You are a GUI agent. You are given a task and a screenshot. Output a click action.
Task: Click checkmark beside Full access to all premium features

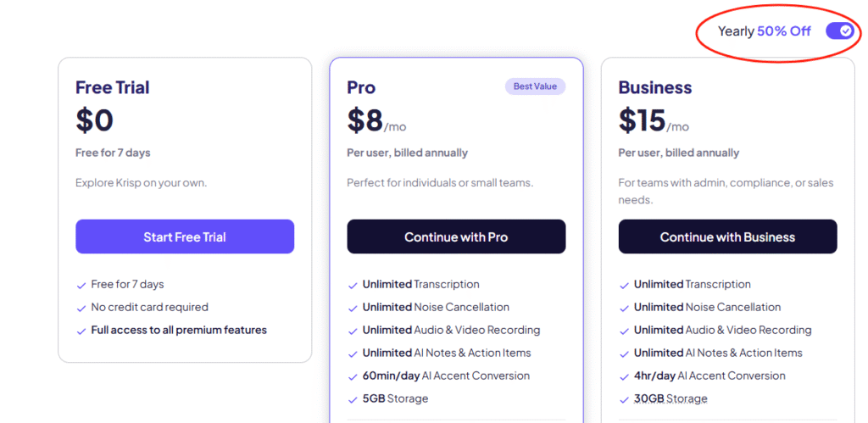[81, 331]
